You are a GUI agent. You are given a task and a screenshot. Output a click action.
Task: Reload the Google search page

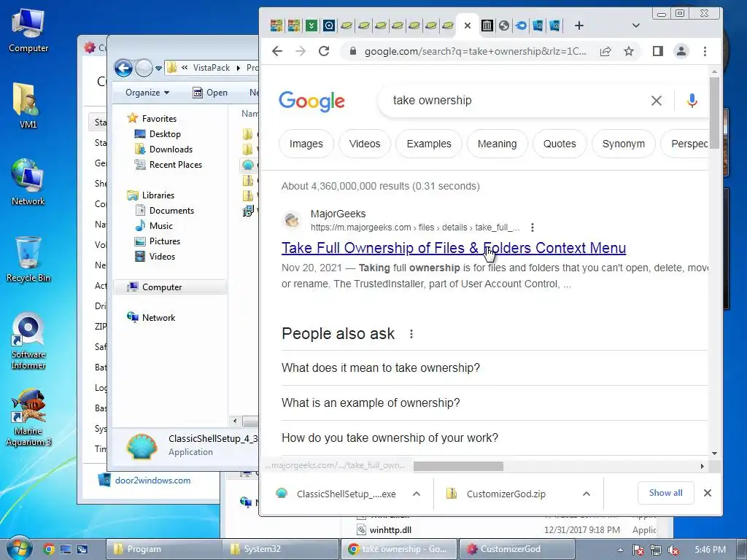pos(324,52)
